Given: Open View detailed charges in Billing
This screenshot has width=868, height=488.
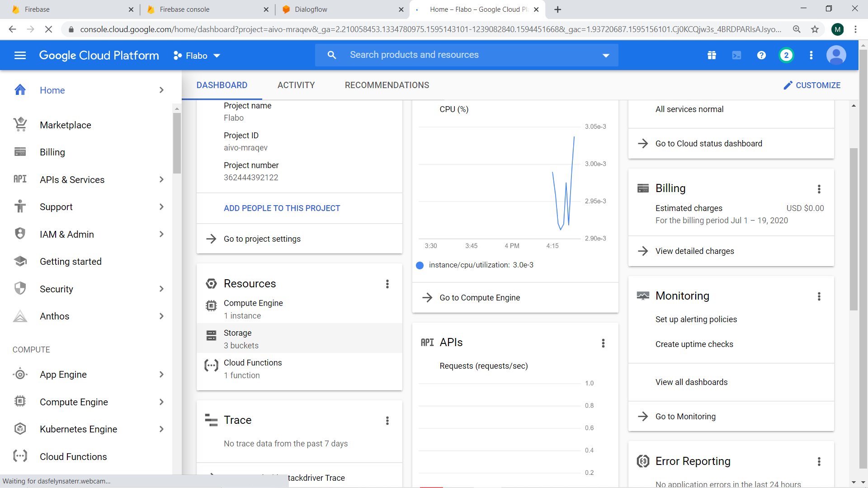Looking at the screenshot, I should point(695,251).
